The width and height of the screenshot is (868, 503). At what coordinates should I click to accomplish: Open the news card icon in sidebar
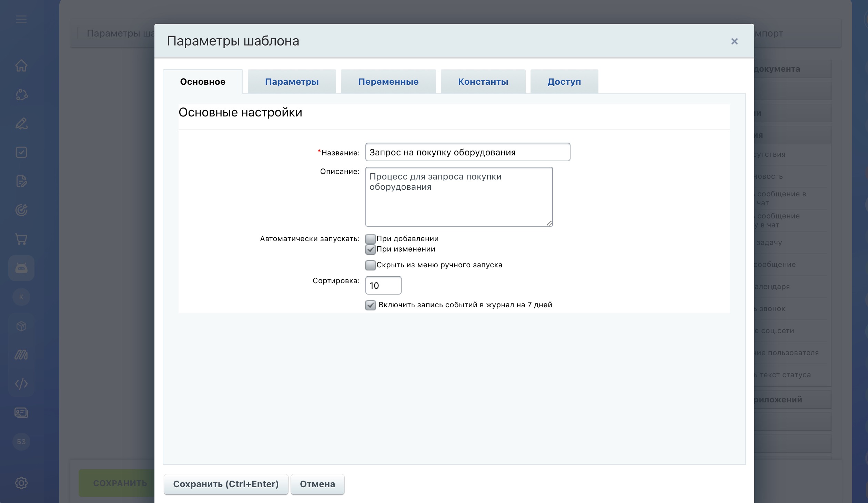pos(21,413)
